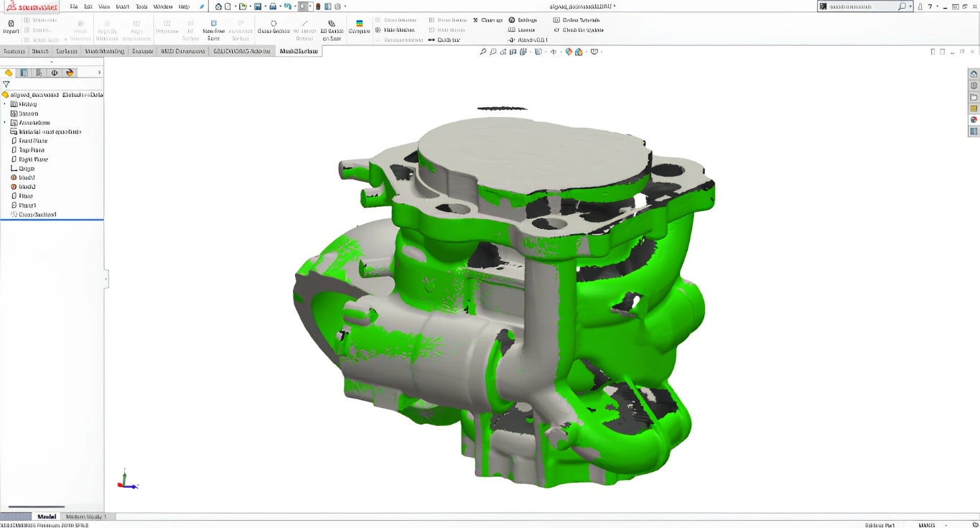The height and width of the screenshot is (528, 980).
Task: Click the Undo icon
Action: coord(287,6)
